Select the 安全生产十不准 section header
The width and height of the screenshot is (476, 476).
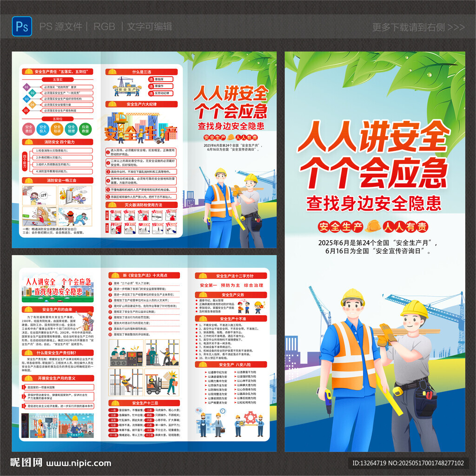tap(231, 319)
